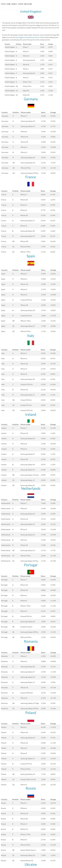Click the Oppo R9s row in UK table

tap(31, 90)
